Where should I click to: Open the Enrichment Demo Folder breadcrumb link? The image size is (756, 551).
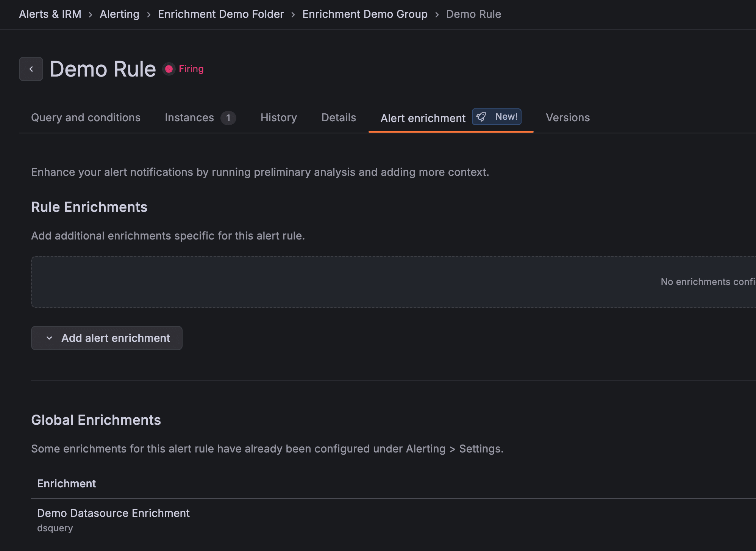[220, 14]
